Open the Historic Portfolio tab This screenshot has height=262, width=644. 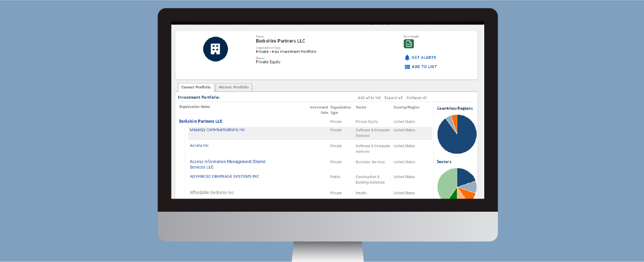pyautogui.click(x=233, y=87)
